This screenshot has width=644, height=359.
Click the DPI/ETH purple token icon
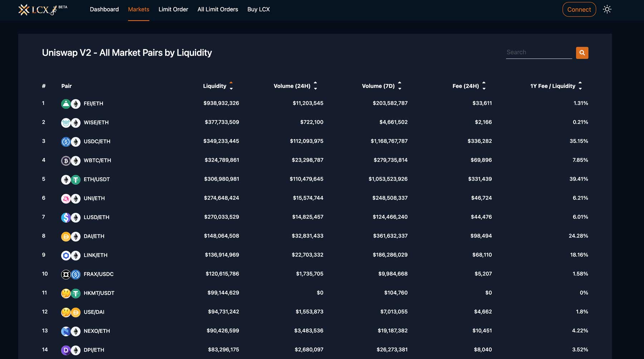pyautogui.click(x=66, y=350)
